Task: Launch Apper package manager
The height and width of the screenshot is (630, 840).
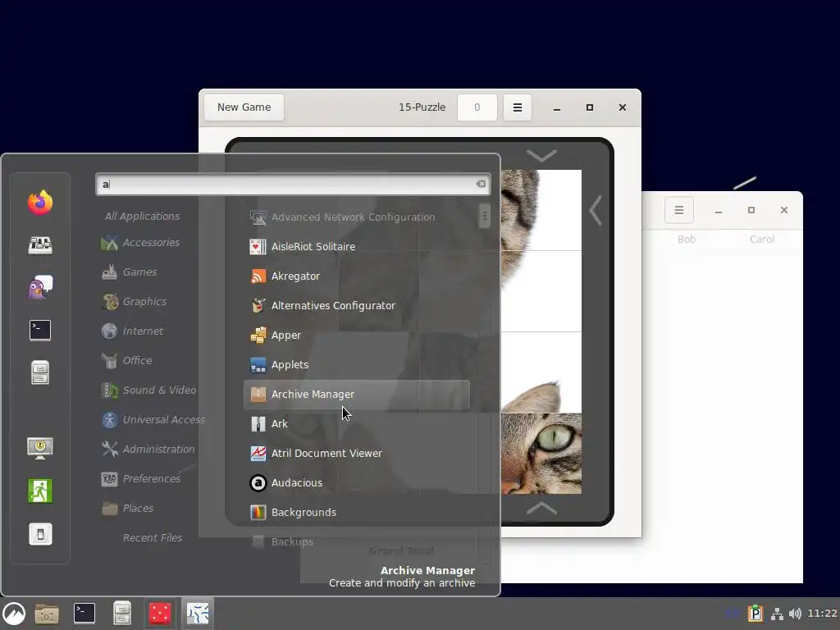Action: pyautogui.click(x=357, y=335)
